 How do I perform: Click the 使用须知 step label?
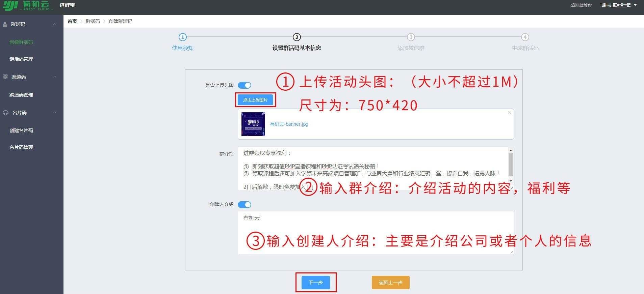point(183,48)
